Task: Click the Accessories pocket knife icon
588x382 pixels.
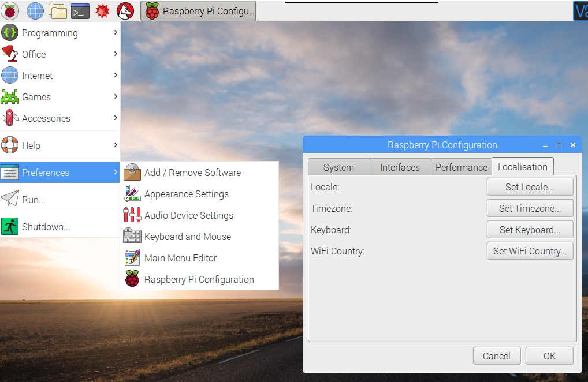Action: (10, 118)
